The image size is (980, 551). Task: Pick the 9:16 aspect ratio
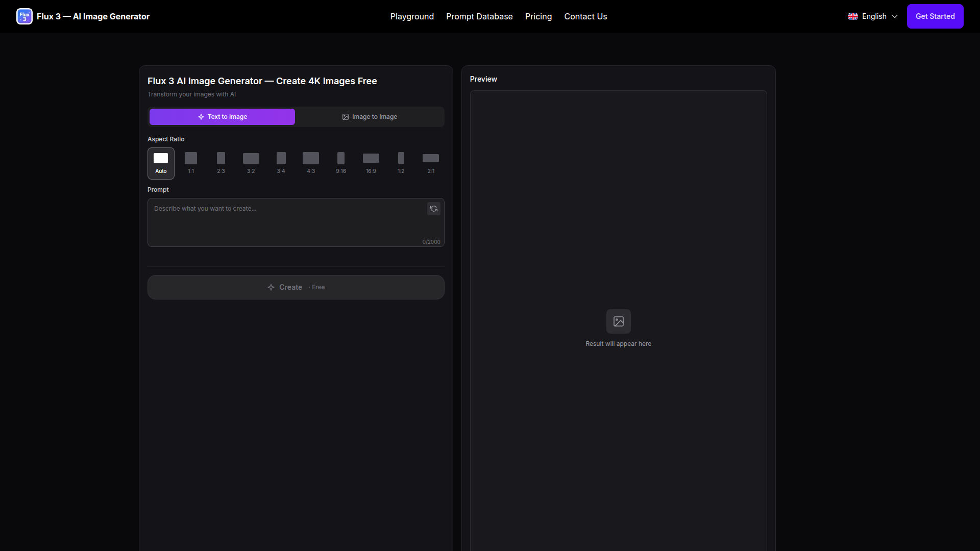341,163
